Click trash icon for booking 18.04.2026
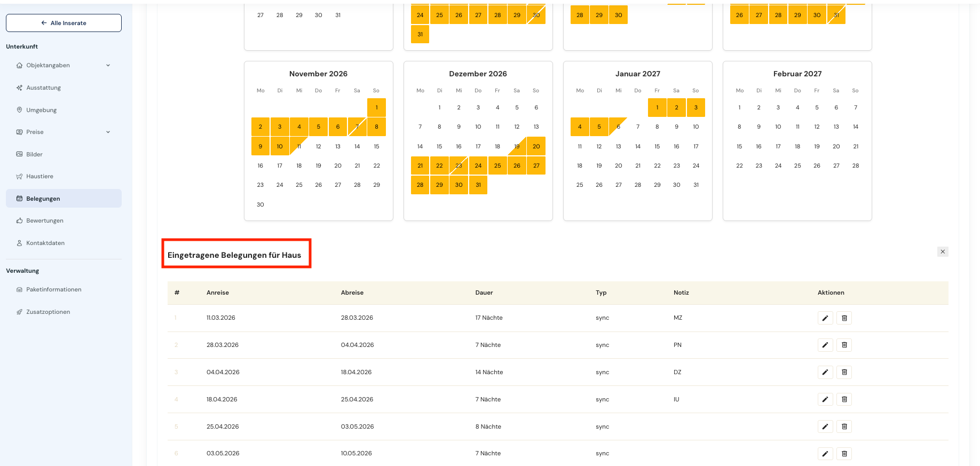 click(844, 400)
